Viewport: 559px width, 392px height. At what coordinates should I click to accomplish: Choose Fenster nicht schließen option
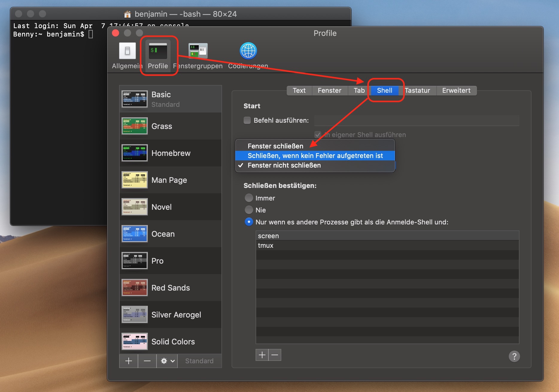tap(315, 165)
